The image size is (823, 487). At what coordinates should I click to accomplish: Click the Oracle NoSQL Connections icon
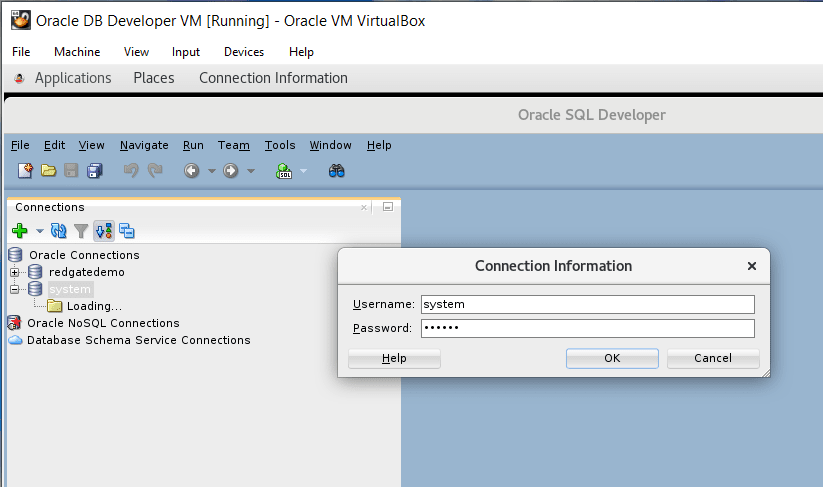point(15,323)
